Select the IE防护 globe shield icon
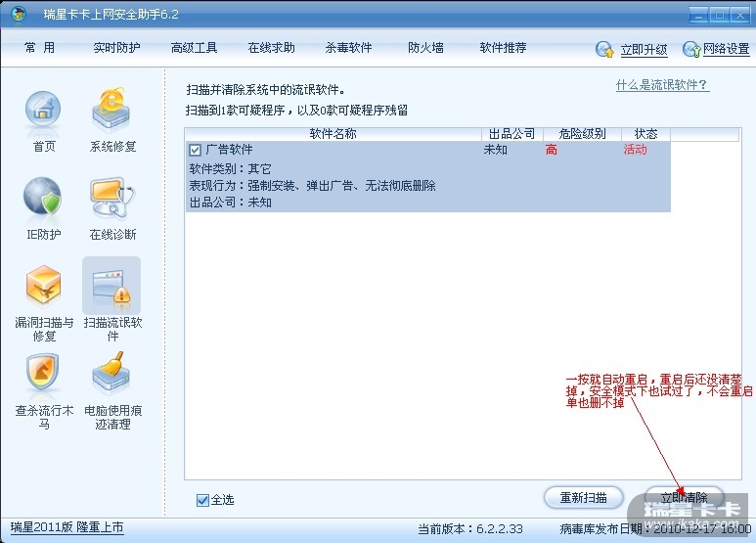The image size is (756, 543). 43,196
